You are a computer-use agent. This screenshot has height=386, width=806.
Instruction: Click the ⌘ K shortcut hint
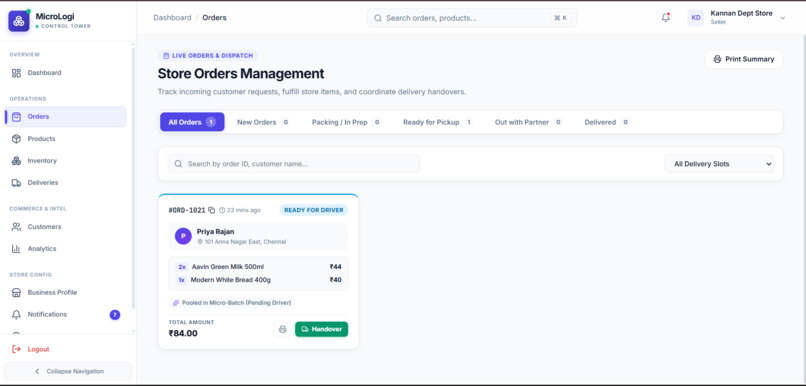[x=560, y=18]
